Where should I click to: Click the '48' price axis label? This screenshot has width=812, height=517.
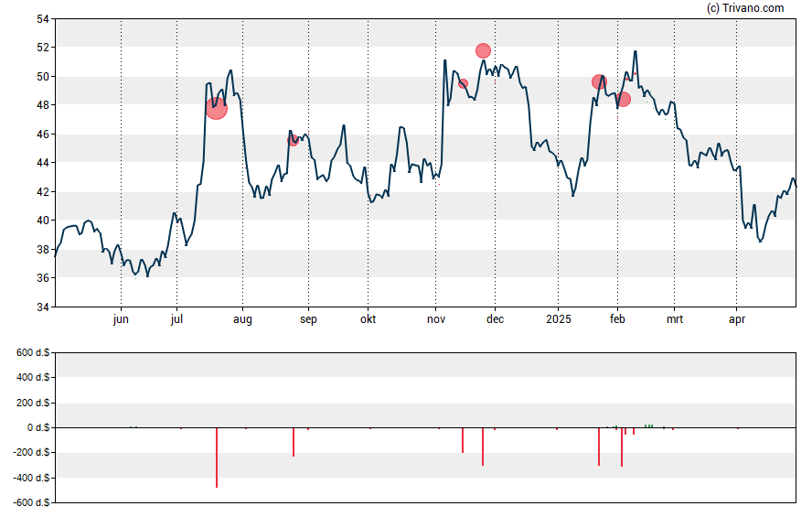tap(43, 105)
